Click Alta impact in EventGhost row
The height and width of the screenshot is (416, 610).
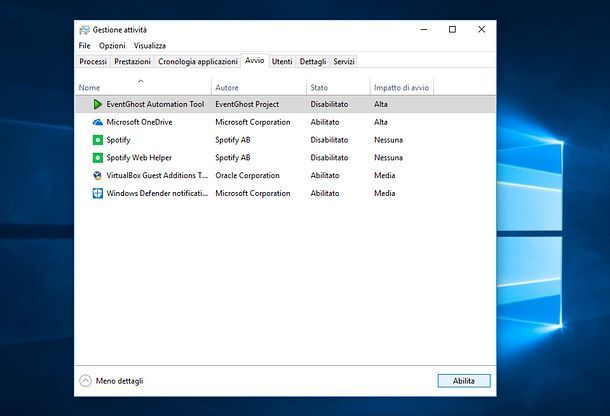pyautogui.click(x=380, y=104)
